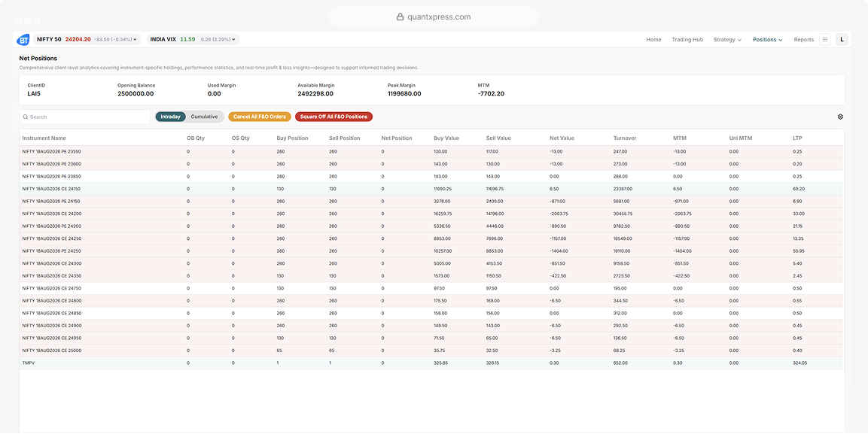Select the NIFTY 18AUG2026 PE 23550 row
The width and height of the screenshot is (868, 434).
[x=432, y=151]
